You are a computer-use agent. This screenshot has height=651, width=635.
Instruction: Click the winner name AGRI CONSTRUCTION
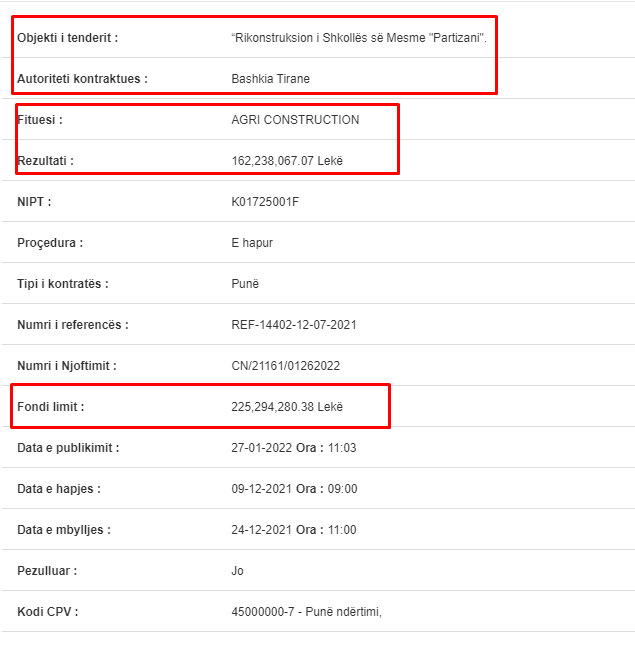tap(295, 120)
